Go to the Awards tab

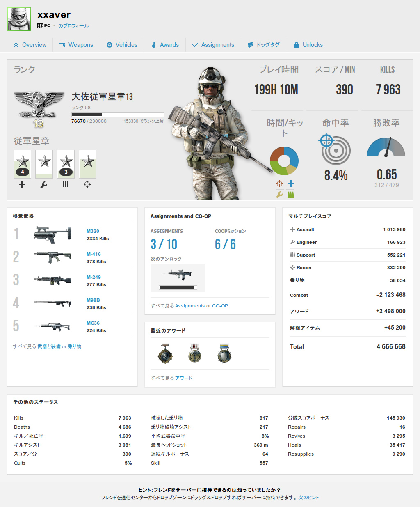[165, 45]
